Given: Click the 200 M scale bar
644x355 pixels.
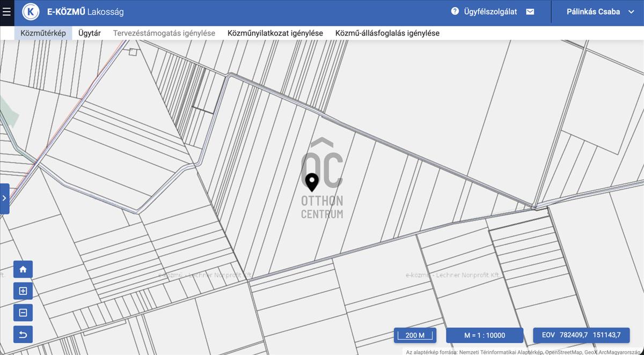Looking at the screenshot, I should (x=415, y=335).
